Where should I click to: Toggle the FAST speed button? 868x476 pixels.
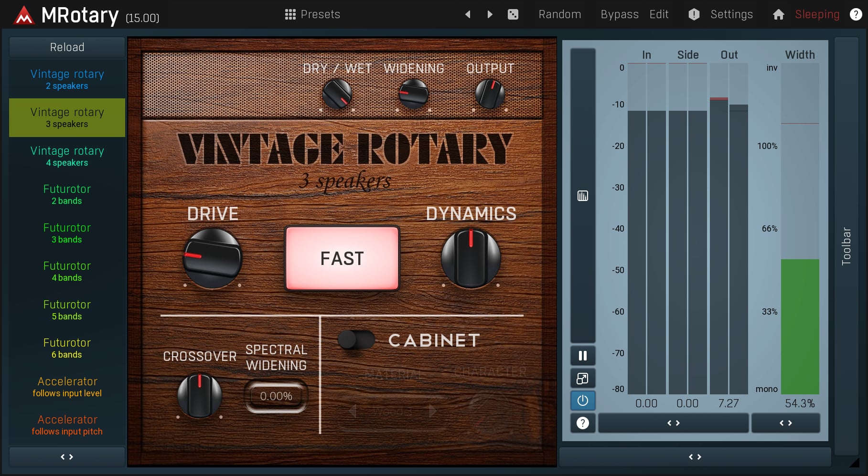coord(342,258)
